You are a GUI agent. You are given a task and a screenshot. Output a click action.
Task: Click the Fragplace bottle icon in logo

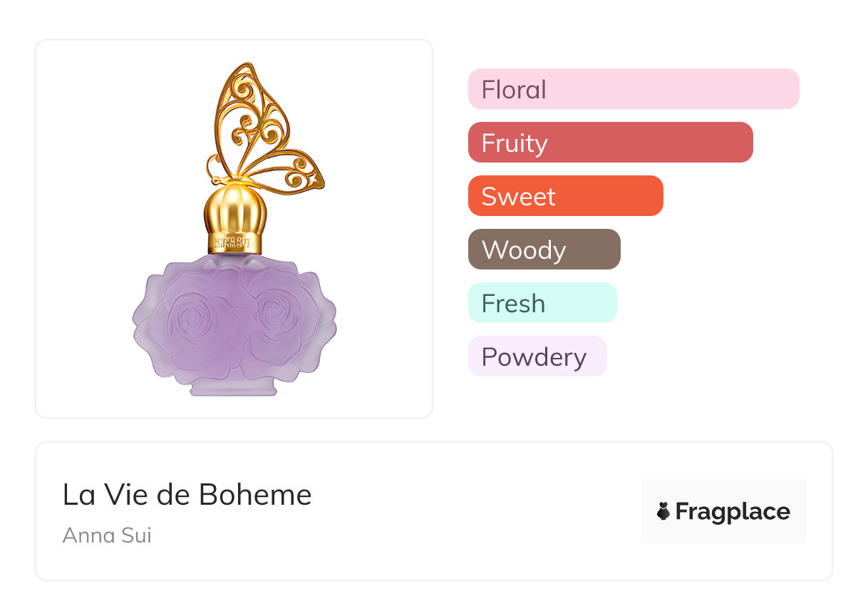[x=663, y=511]
